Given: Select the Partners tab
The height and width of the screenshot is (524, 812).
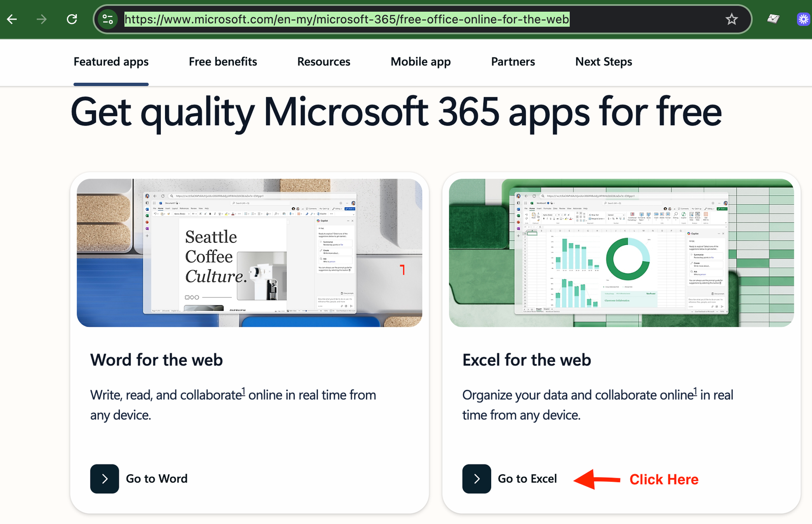Looking at the screenshot, I should (x=513, y=62).
